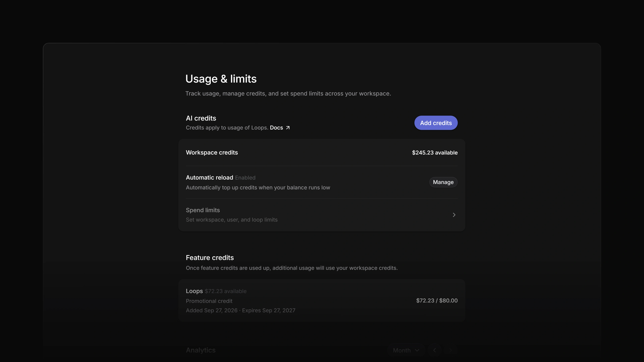Manage automatic reload settings

coord(443,182)
